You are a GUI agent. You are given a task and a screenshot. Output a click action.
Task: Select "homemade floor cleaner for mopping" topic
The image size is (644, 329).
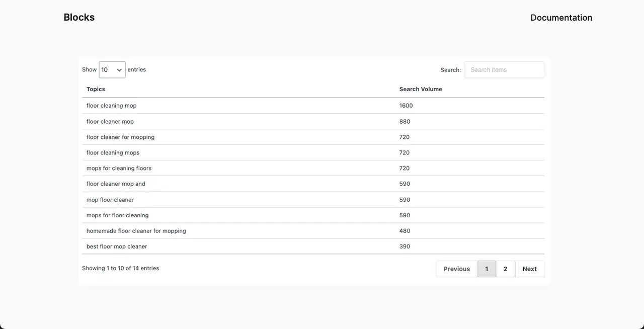pos(136,231)
